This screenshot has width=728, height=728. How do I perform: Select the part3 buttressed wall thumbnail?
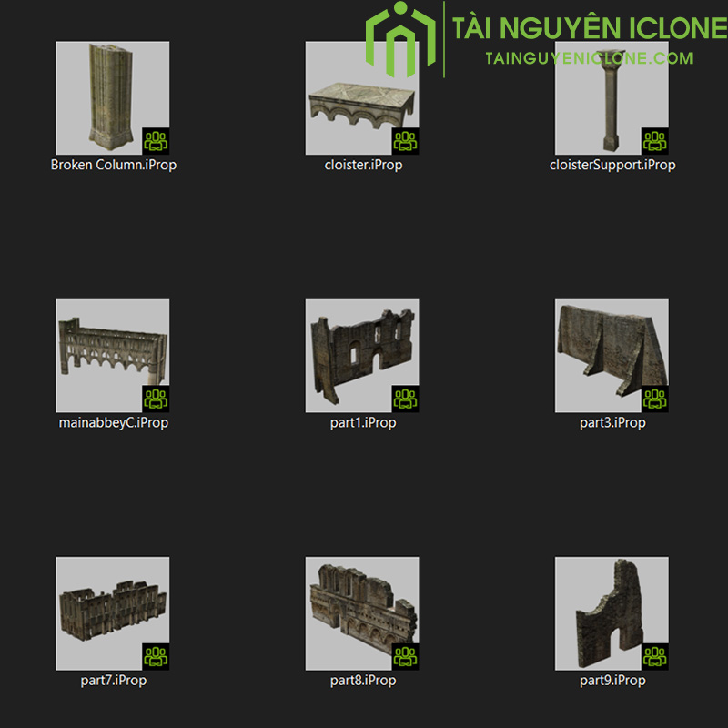pyautogui.click(x=612, y=356)
